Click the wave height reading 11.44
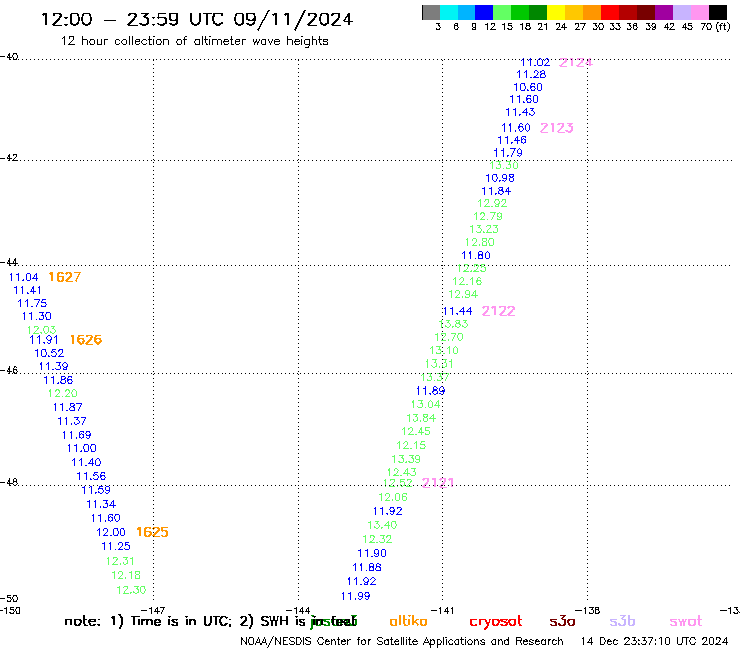The image size is (740, 650). 458,312
